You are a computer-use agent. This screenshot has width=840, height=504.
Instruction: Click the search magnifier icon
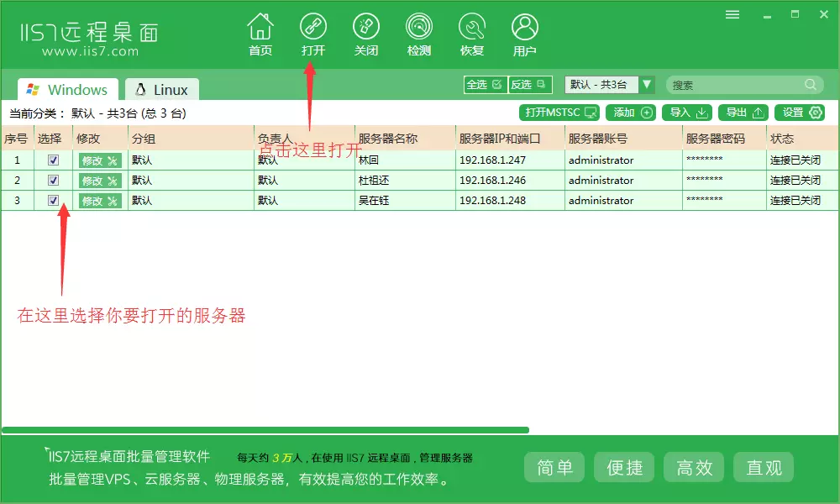coord(811,85)
